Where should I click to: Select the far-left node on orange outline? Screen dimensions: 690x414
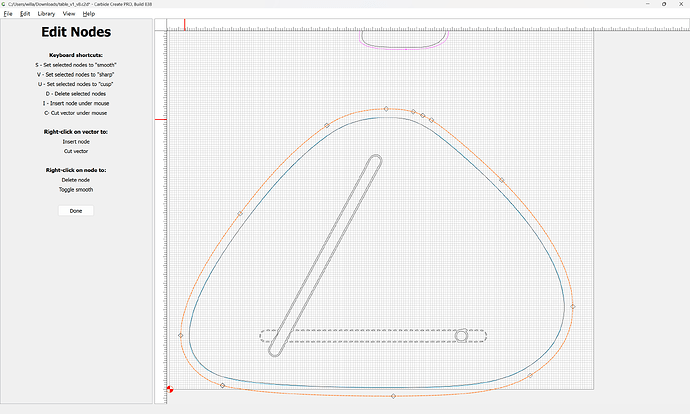(x=181, y=335)
